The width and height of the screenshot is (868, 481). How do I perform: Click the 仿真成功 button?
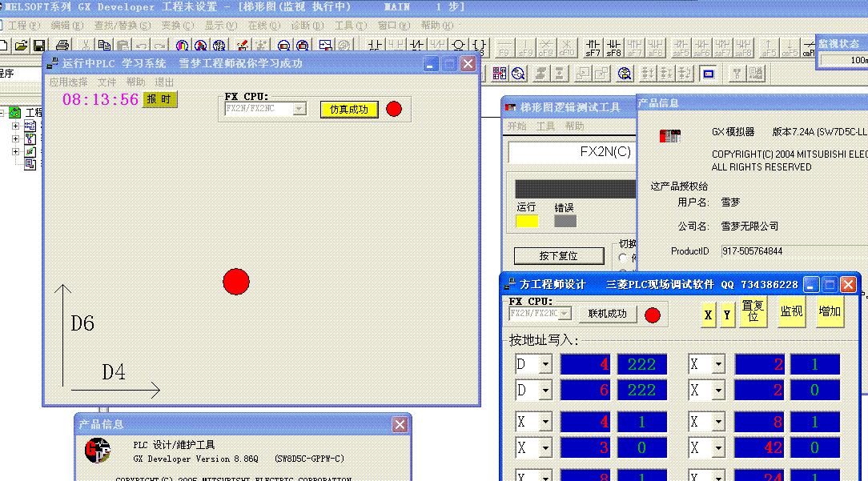[349, 110]
